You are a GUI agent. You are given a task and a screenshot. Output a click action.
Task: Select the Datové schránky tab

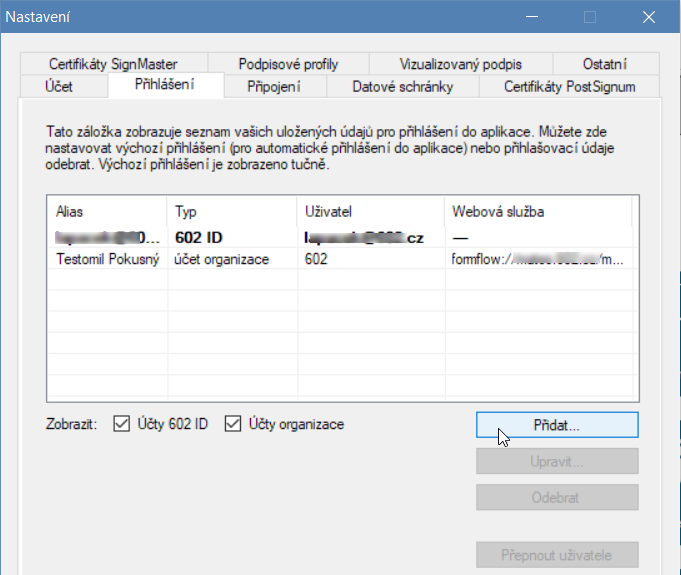tap(402, 87)
